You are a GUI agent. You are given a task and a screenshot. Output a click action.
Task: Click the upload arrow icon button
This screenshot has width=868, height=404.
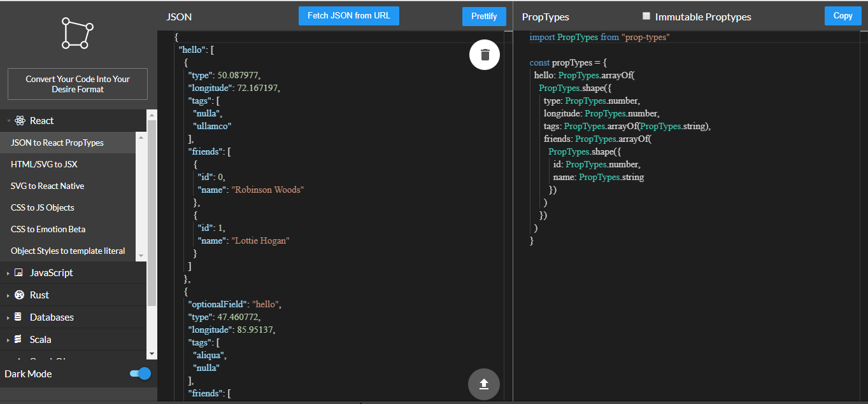tap(484, 384)
